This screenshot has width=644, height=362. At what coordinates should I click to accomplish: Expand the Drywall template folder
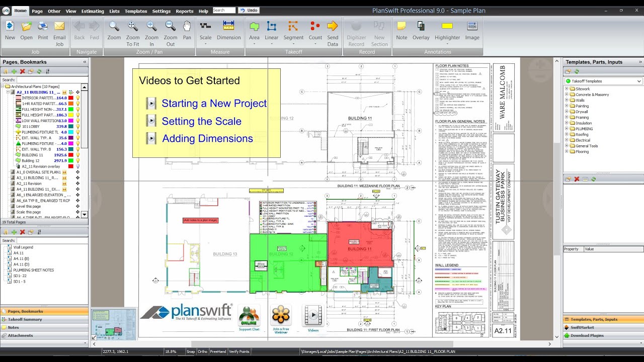click(567, 112)
